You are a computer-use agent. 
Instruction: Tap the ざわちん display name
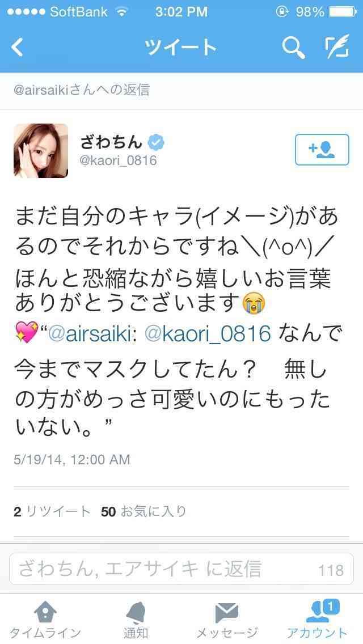tap(111, 142)
